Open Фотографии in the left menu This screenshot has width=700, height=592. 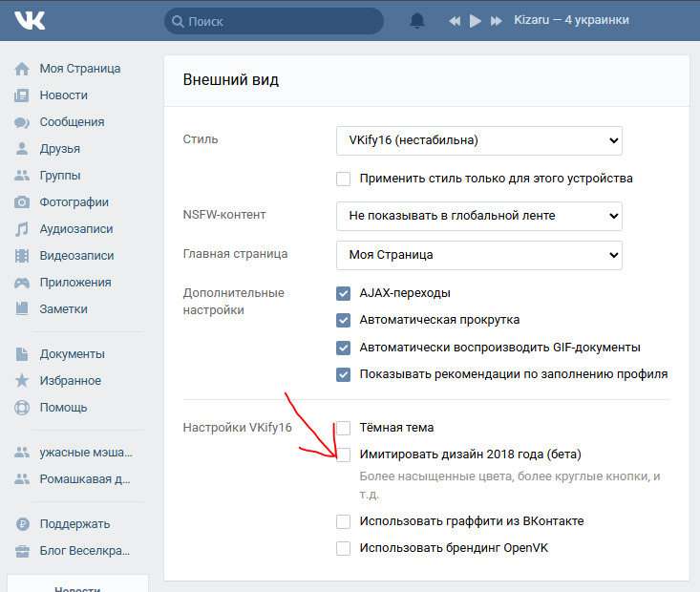coord(74,202)
